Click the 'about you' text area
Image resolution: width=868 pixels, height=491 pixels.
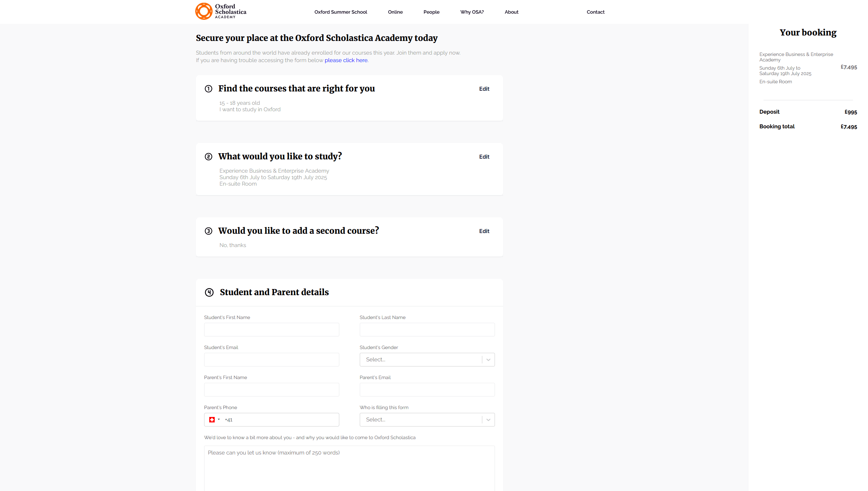click(349, 468)
